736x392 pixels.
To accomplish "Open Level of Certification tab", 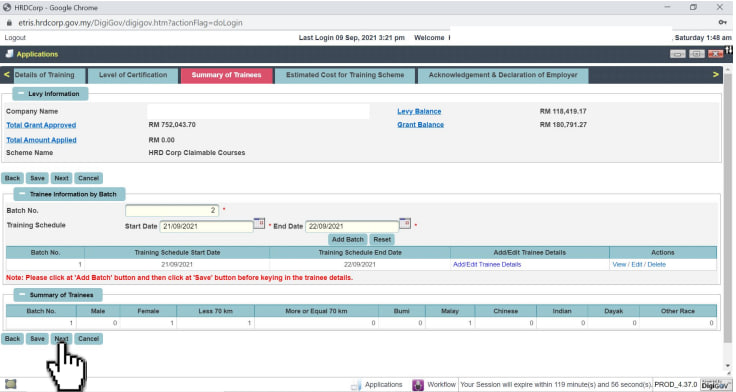I will 133,75.
